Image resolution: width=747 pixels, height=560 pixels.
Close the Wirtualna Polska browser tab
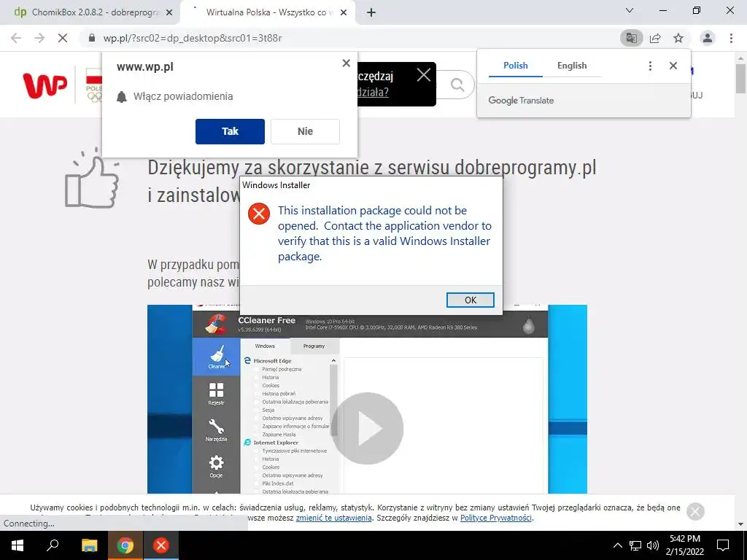point(344,13)
